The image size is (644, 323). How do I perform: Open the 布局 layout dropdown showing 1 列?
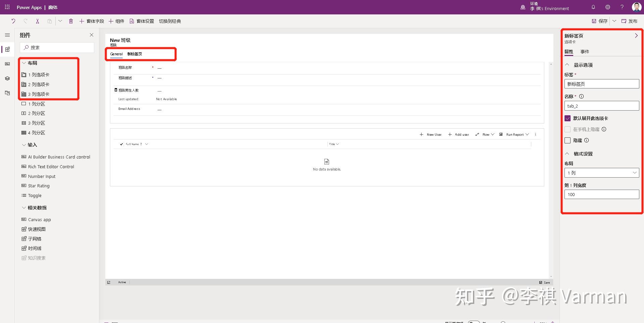601,173
